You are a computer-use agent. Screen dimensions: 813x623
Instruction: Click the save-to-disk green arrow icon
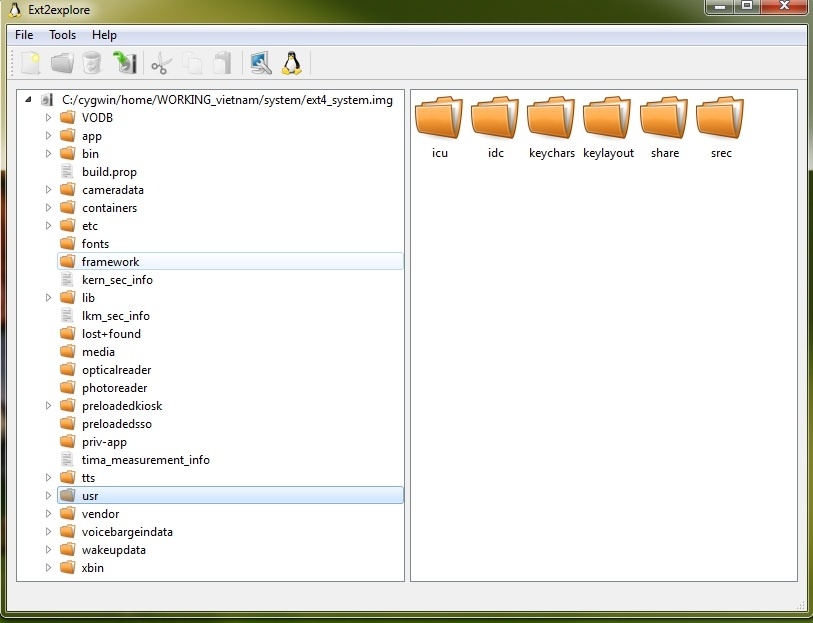[x=124, y=63]
